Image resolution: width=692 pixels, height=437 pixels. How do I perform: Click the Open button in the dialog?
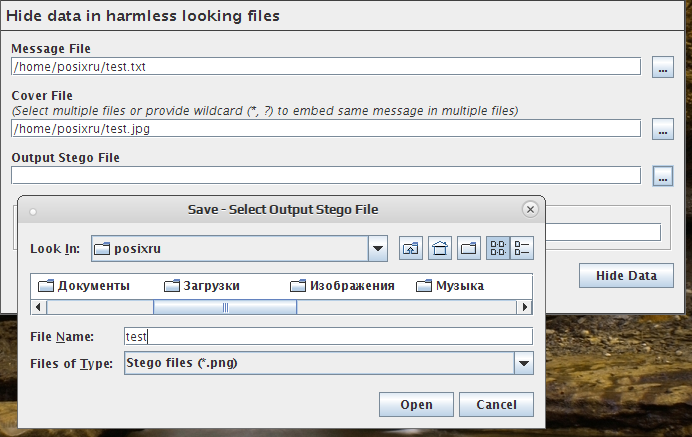(x=416, y=404)
